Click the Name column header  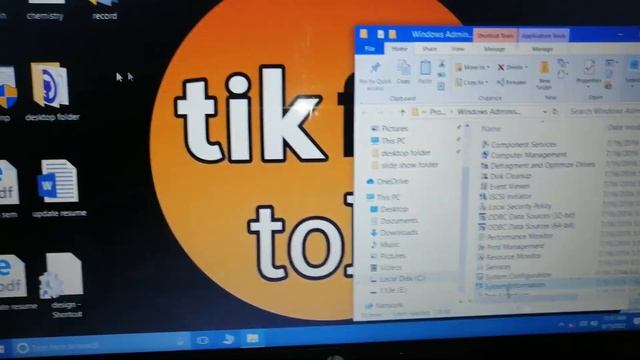click(491, 129)
